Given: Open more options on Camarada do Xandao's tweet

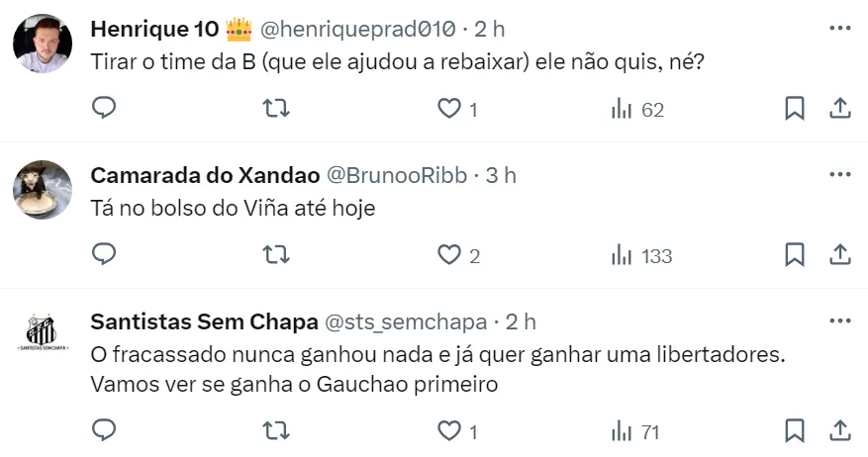Looking at the screenshot, I should click(839, 175).
